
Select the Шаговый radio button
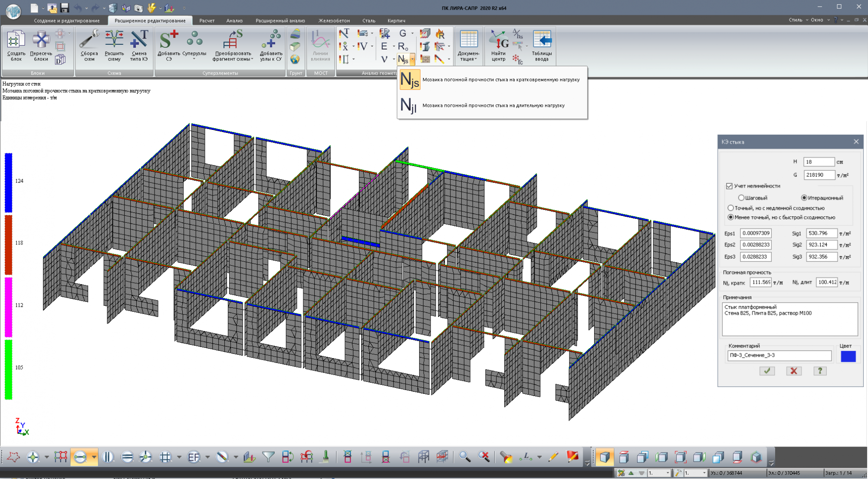[x=741, y=198]
